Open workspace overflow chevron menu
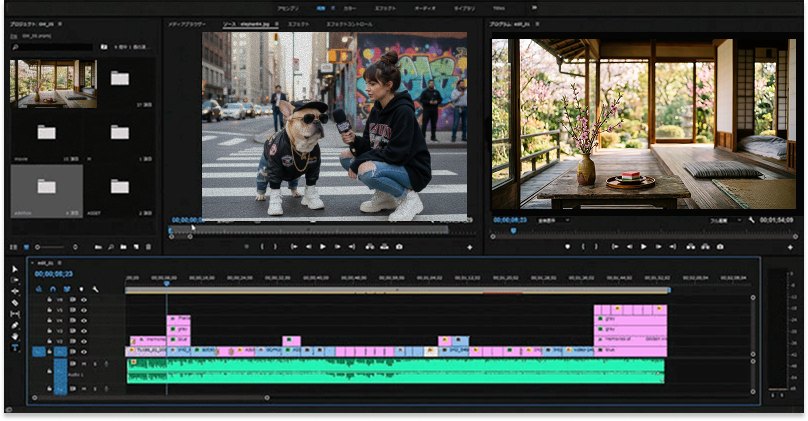 point(534,8)
